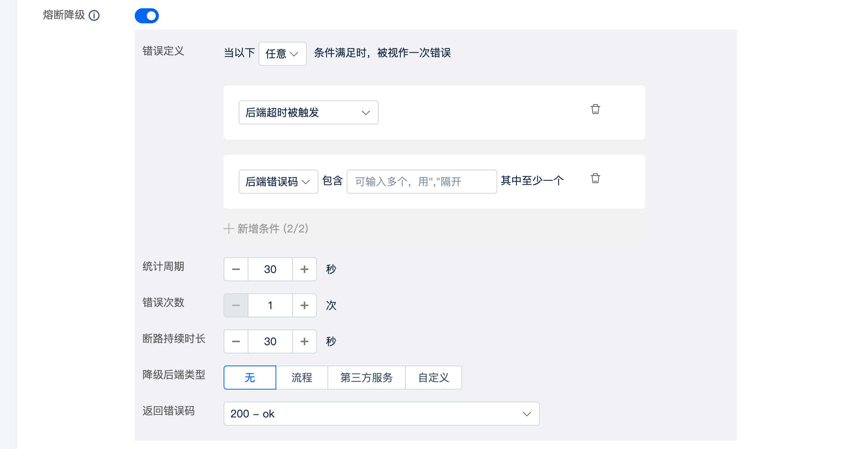Toggle the 熔断降级 switch off
The height and width of the screenshot is (449, 868).
coord(147,16)
